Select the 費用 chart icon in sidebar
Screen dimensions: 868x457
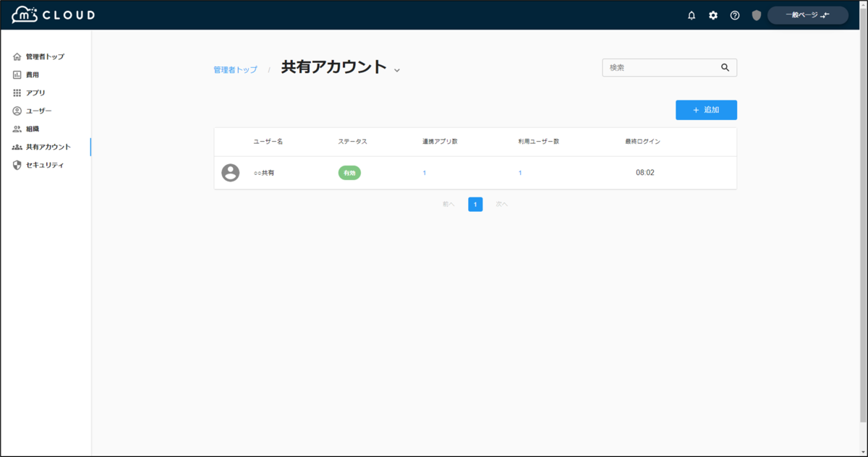point(17,74)
